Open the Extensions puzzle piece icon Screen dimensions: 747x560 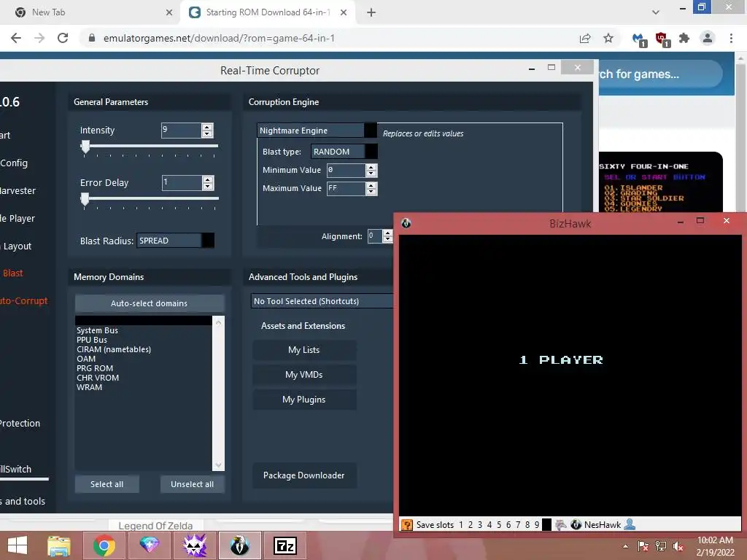point(684,38)
